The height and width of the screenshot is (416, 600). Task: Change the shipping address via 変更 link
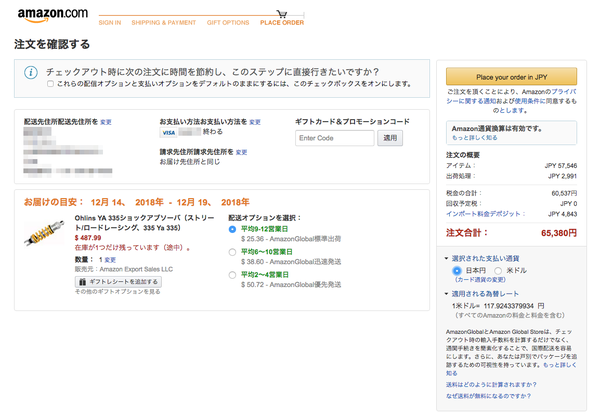click(106, 122)
